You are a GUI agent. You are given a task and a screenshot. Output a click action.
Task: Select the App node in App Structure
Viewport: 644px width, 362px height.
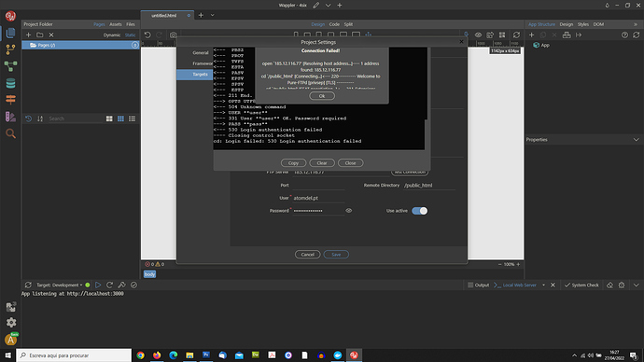pyautogui.click(x=541, y=45)
